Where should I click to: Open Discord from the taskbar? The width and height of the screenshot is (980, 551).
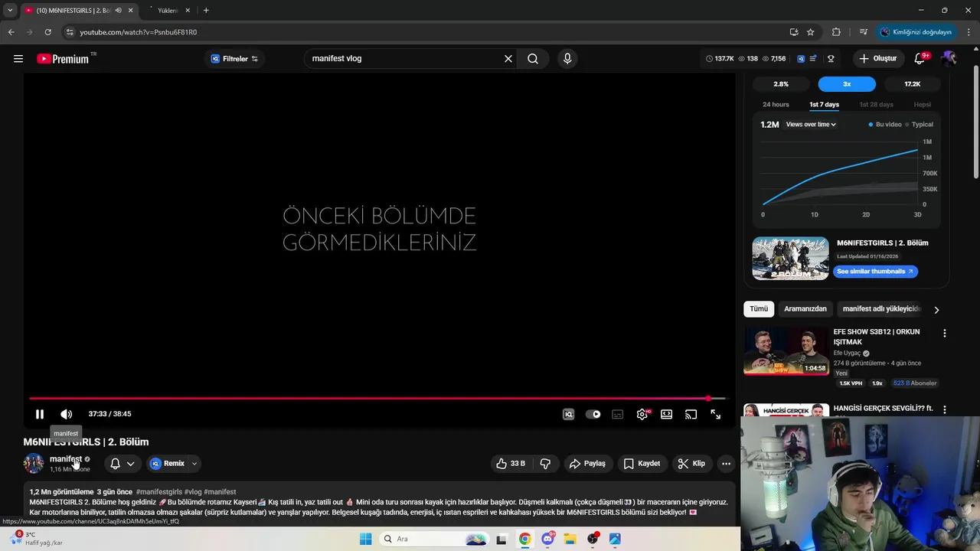point(547,540)
